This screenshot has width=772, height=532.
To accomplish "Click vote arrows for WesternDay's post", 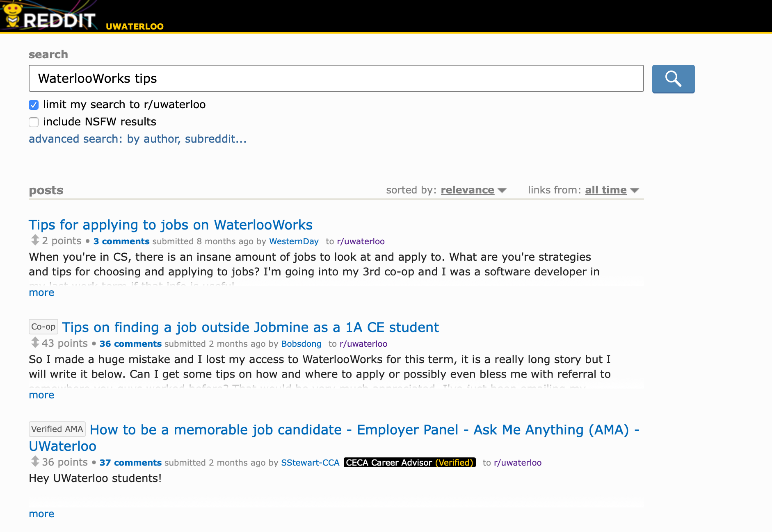I will pos(35,240).
